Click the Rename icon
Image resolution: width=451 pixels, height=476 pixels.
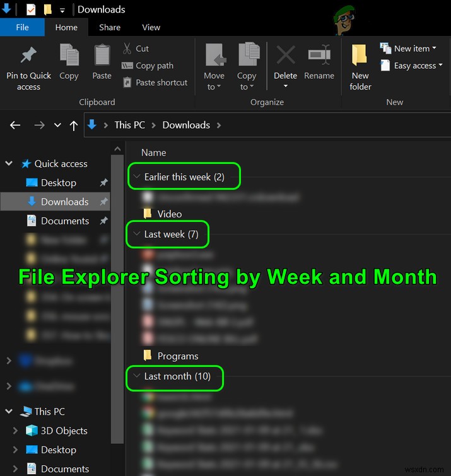click(319, 55)
